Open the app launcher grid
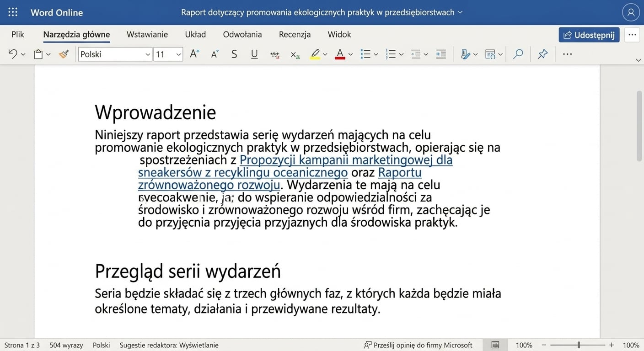 tap(13, 12)
